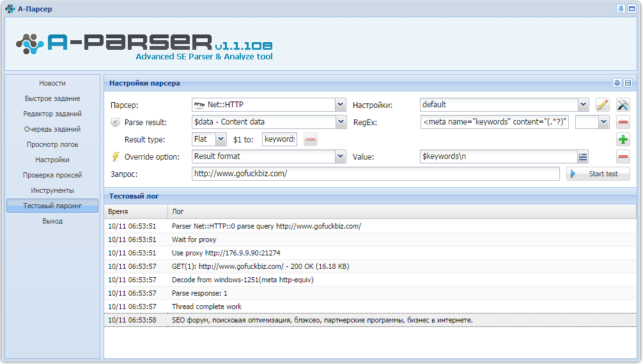Select the 'Wait for proxy' log row
This screenshot has width=643, height=364.
click(x=370, y=240)
